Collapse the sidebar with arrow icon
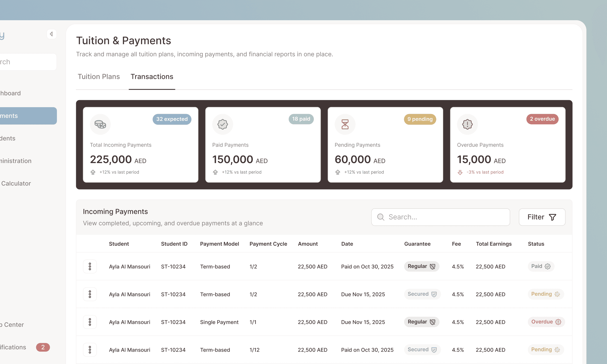 pyautogui.click(x=51, y=34)
